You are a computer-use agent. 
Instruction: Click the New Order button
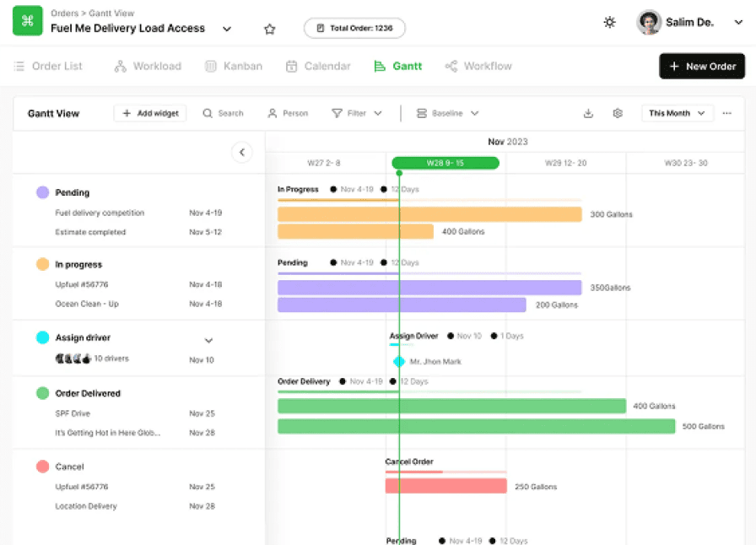701,66
